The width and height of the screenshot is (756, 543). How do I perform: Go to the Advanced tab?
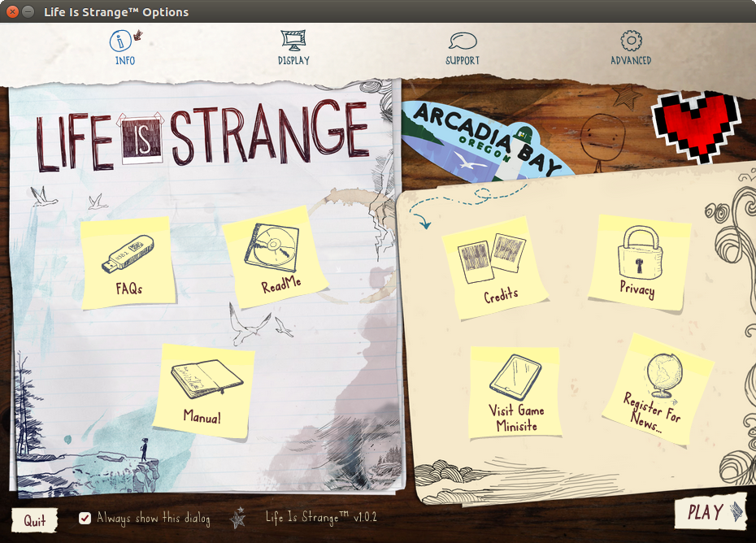[631, 48]
